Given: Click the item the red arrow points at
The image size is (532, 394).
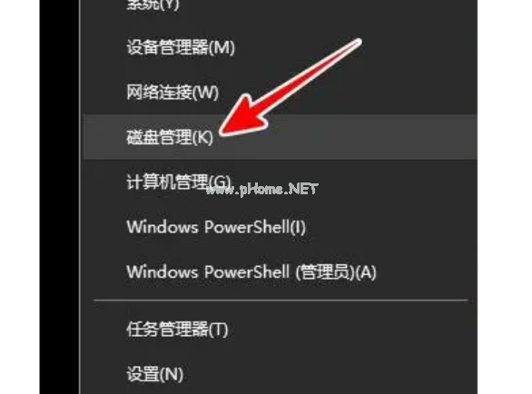Looking at the screenshot, I should (280, 137).
